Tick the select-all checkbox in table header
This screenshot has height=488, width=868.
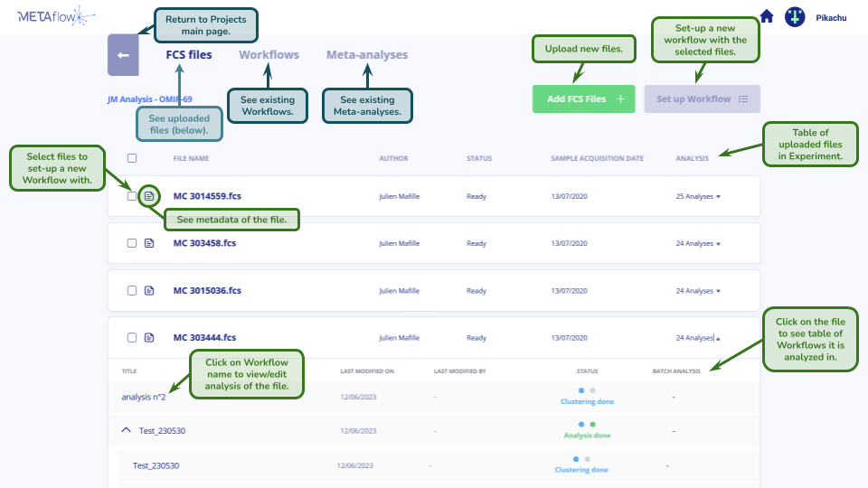click(132, 158)
